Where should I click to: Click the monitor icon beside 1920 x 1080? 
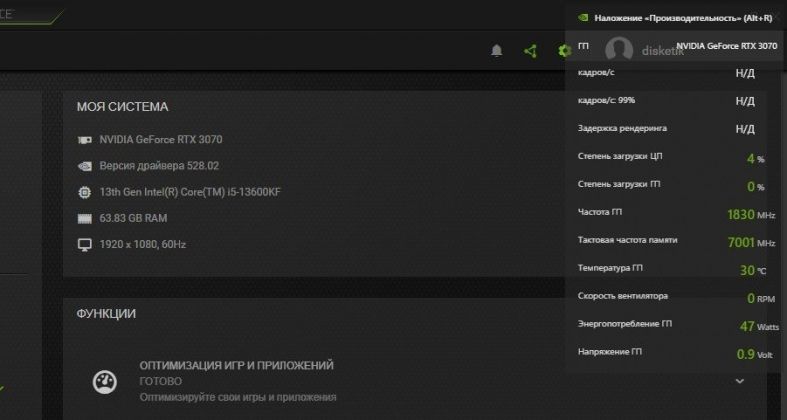click(85, 245)
